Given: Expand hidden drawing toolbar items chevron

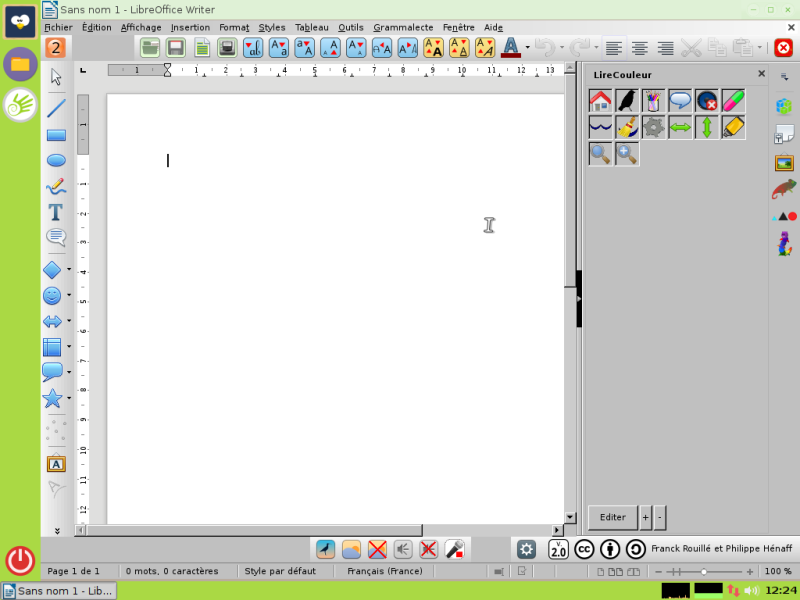Looking at the screenshot, I should pos(57,531).
